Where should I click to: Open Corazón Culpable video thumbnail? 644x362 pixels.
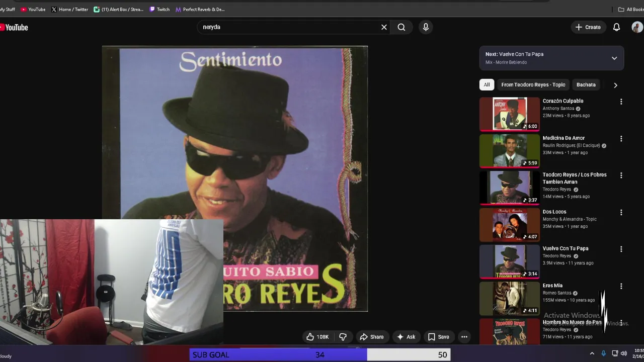click(510, 114)
